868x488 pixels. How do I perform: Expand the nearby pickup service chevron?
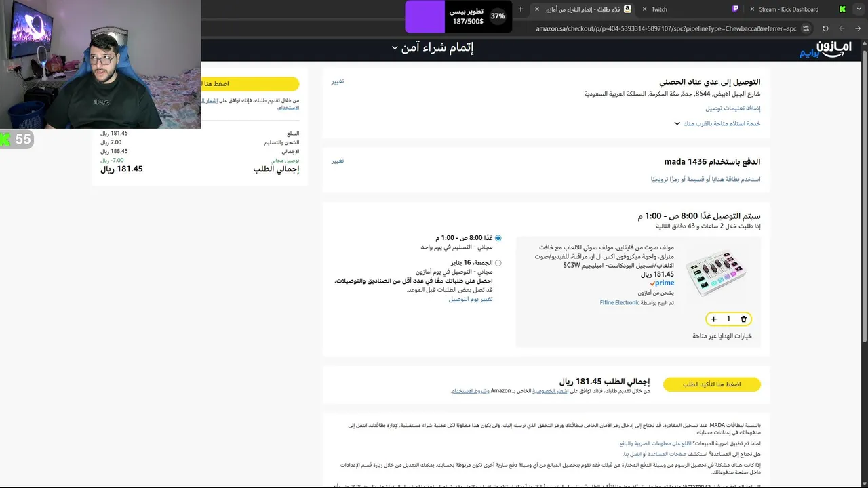[677, 124]
